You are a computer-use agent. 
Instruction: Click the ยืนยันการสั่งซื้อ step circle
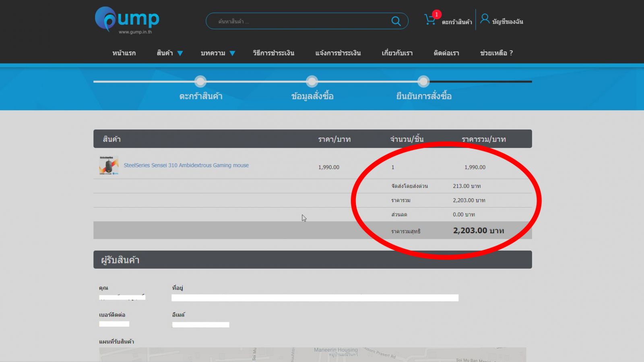[x=423, y=82]
